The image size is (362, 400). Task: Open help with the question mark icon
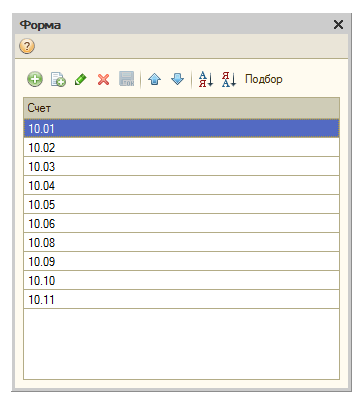(x=27, y=46)
